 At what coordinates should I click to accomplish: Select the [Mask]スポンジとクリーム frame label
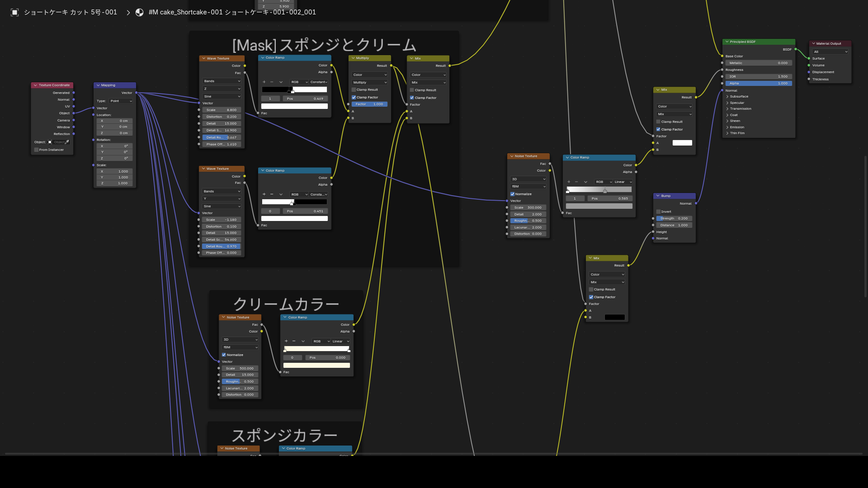[324, 45]
